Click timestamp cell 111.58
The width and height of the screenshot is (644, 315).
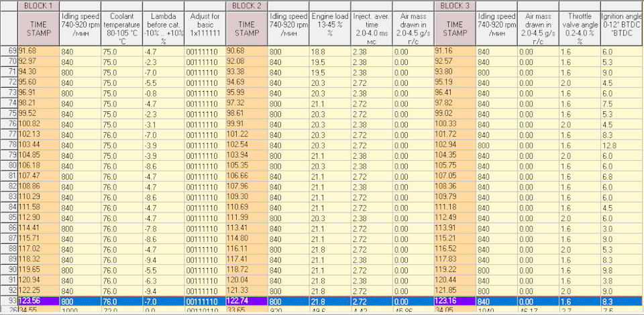(39, 208)
